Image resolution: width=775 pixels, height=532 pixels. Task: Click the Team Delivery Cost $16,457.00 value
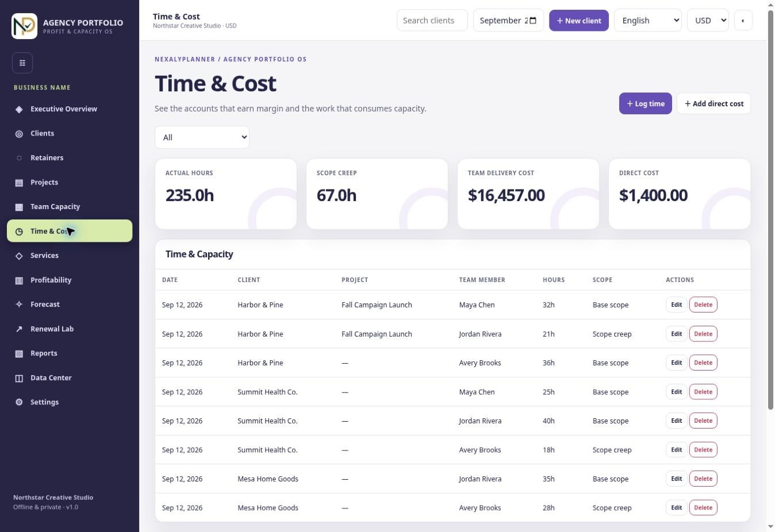[x=506, y=195]
